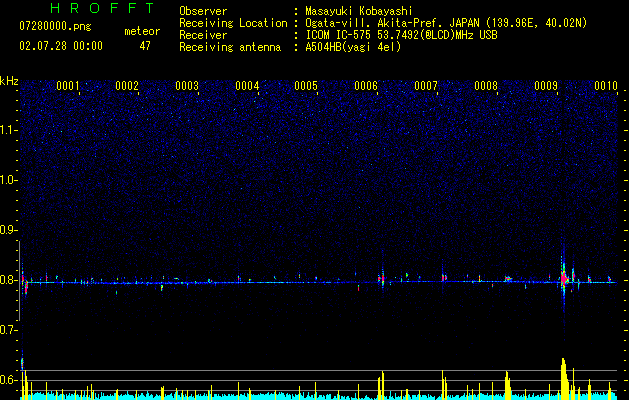Click the Observer label
Viewport: 629px width, 400px height.
[203, 11]
